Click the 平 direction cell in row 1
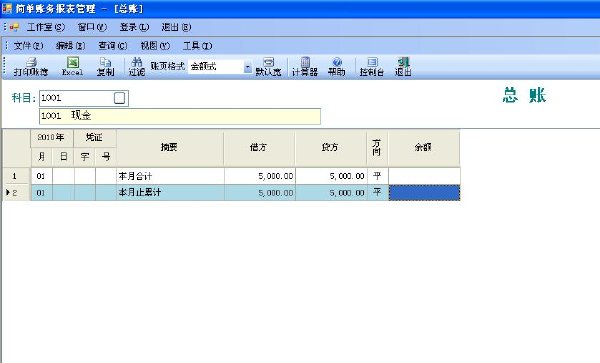The width and height of the screenshot is (600, 363). click(x=377, y=176)
